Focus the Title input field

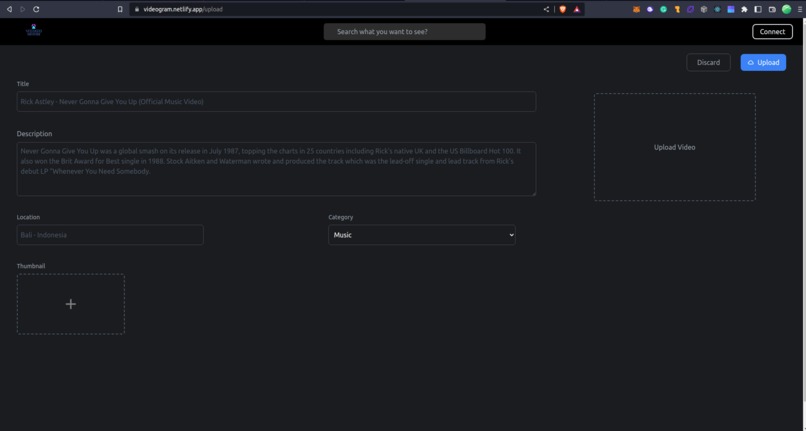click(x=276, y=101)
